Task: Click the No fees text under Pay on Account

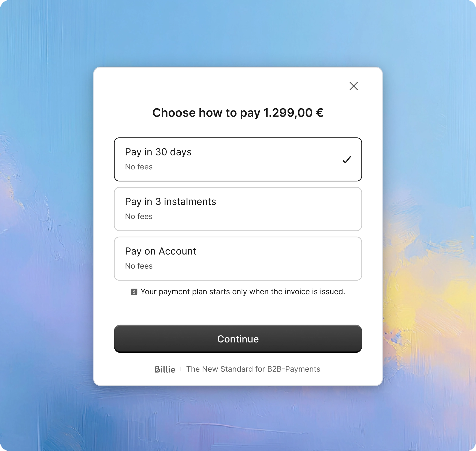Action: coord(139,266)
